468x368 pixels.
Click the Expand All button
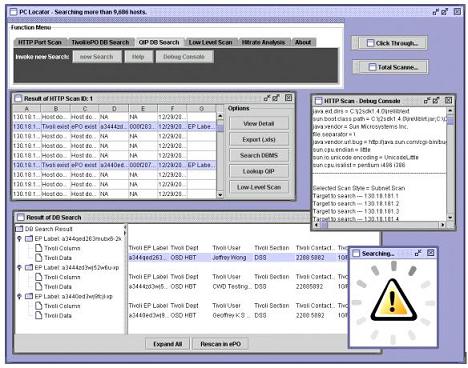tap(167, 344)
